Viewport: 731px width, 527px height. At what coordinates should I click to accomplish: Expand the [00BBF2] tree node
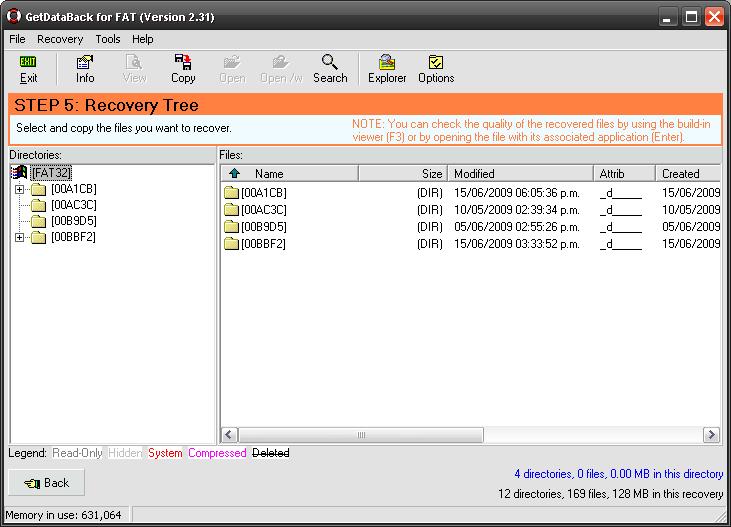pyautogui.click(x=19, y=237)
